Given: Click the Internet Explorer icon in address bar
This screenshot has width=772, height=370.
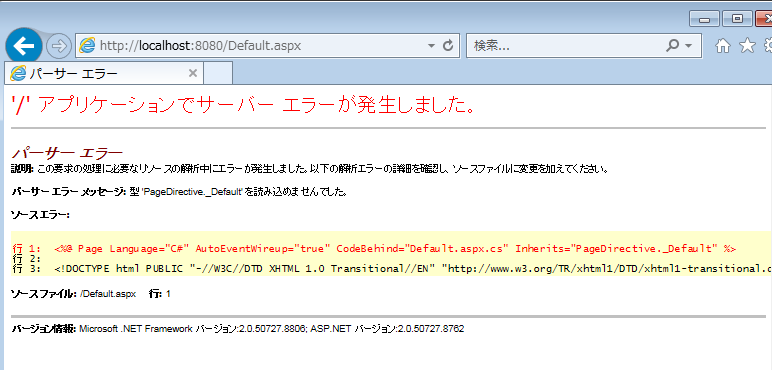Looking at the screenshot, I should 87,46.
